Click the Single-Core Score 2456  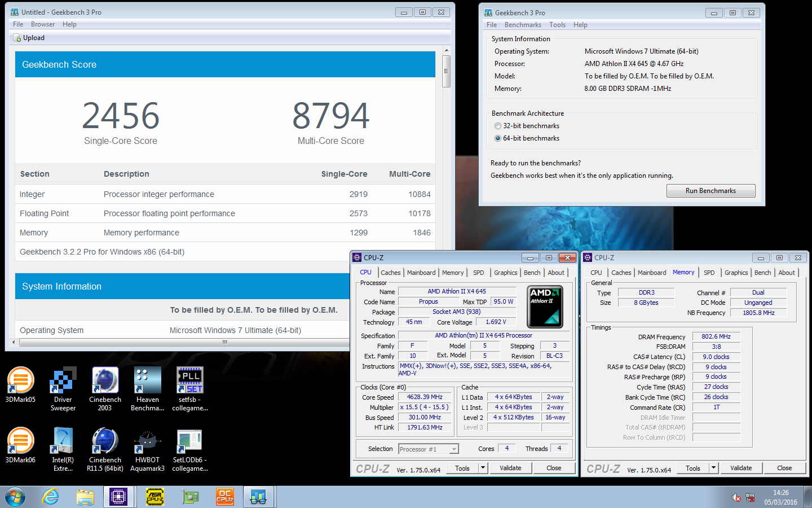[x=121, y=116]
